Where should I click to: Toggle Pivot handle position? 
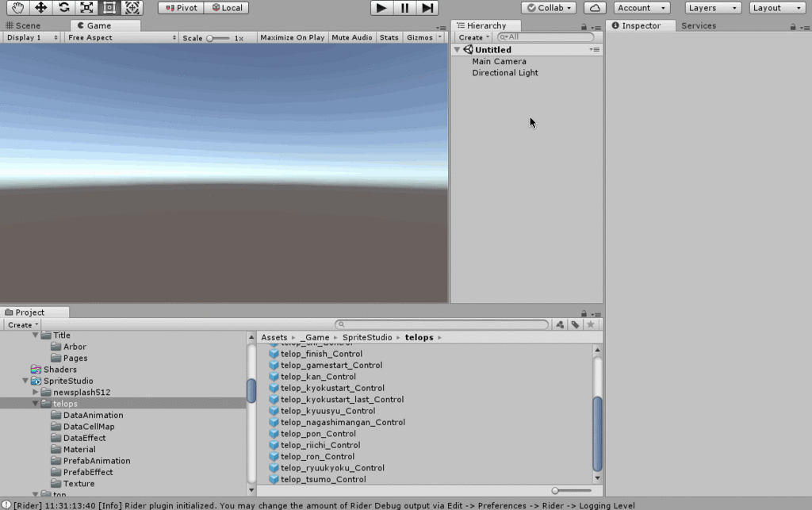[x=181, y=8]
